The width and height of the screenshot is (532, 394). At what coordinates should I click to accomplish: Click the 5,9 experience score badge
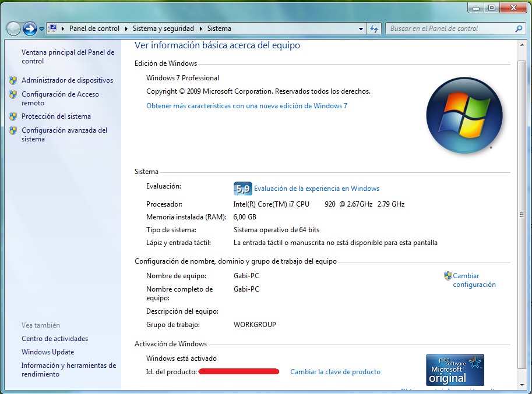(x=242, y=189)
